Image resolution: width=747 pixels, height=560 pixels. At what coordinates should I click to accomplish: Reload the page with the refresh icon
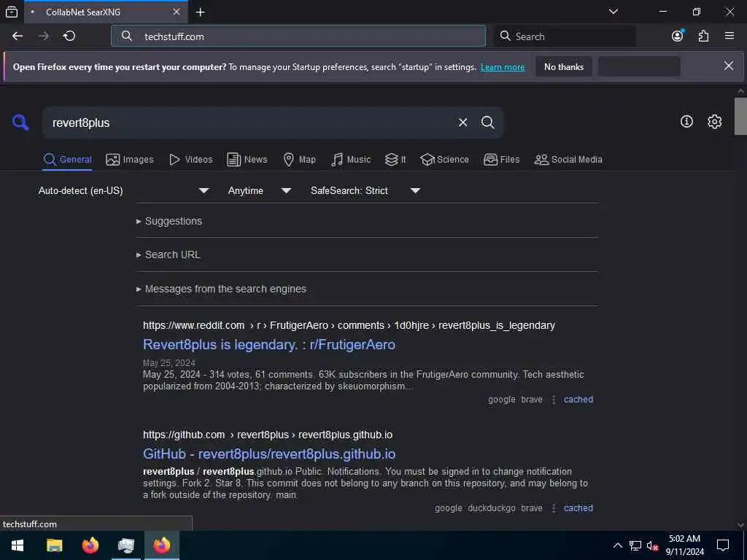click(69, 36)
